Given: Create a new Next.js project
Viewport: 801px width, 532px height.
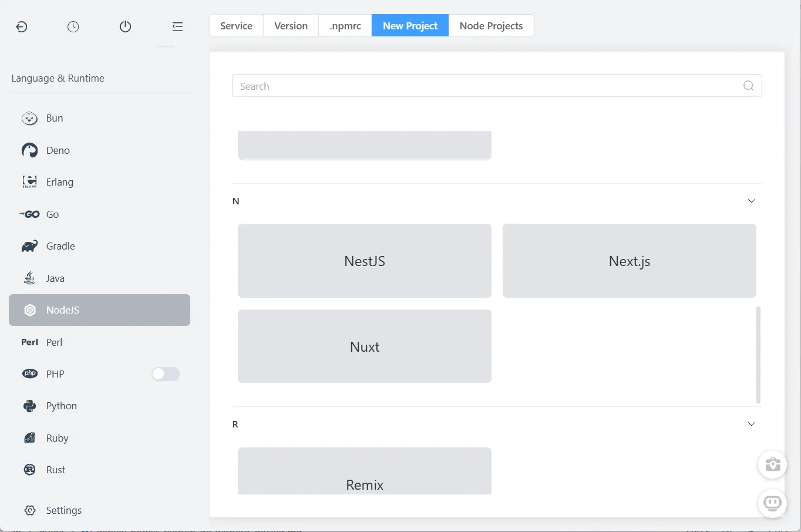Looking at the screenshot, I should pos(629,261).
